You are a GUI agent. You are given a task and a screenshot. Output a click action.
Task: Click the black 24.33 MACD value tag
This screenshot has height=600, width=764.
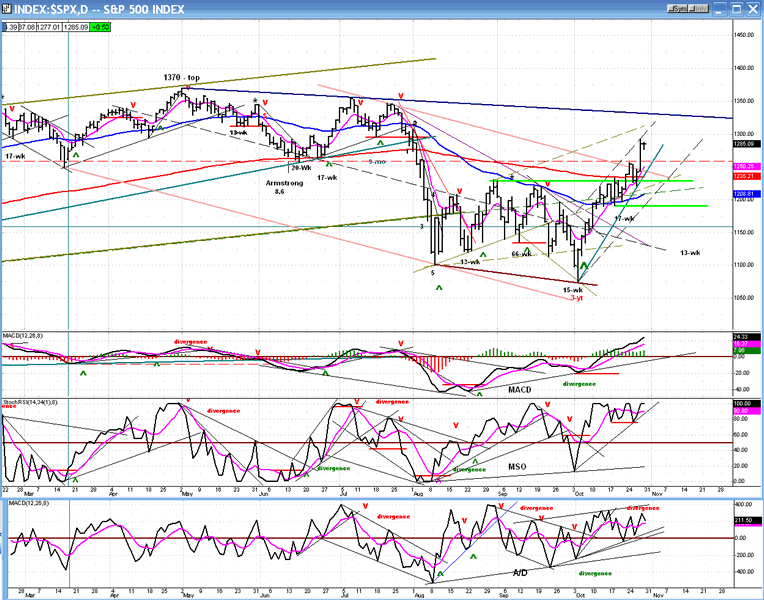click(746, 337)
